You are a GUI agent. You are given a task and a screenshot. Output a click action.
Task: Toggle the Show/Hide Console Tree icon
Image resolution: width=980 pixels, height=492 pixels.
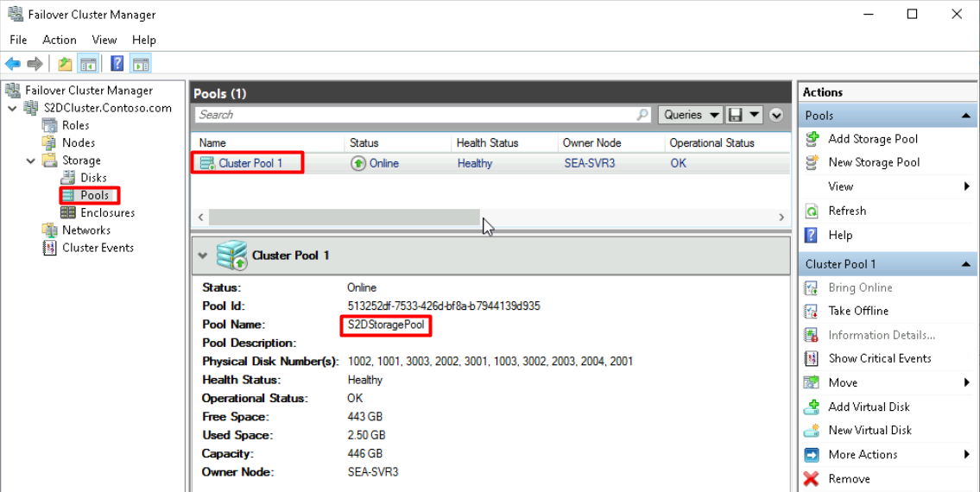(87, 63)
